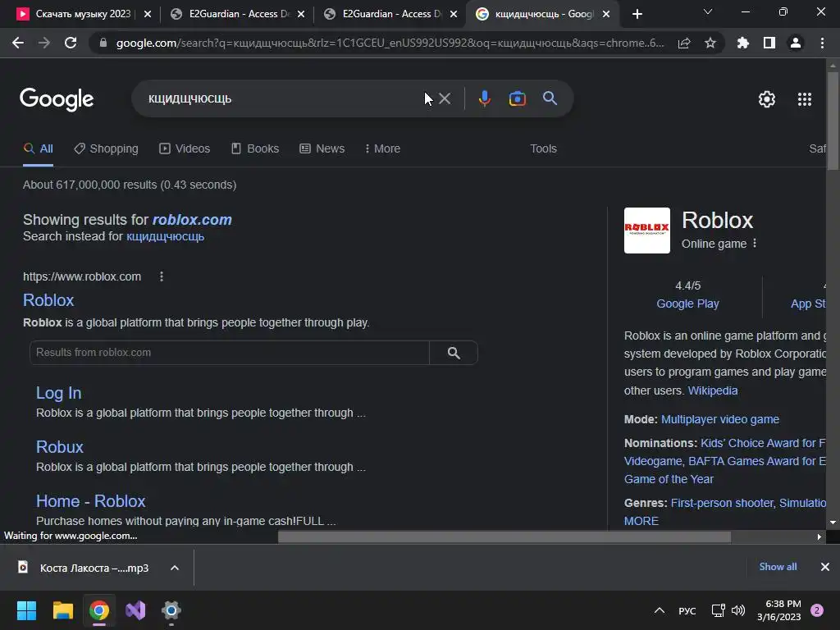Search instead for кщидщчюсщь link

(x=165, y=236)
